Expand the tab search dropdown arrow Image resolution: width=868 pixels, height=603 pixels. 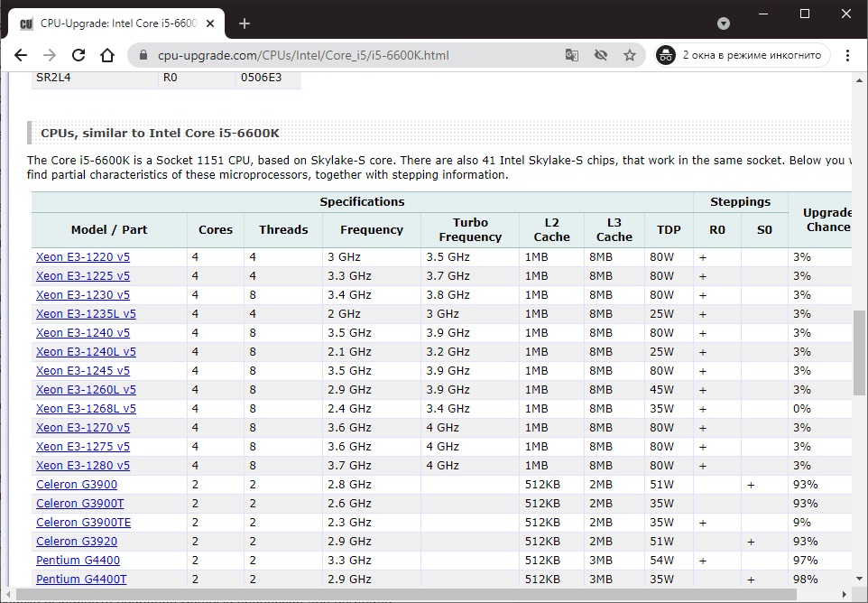click(x=724, y=23)
